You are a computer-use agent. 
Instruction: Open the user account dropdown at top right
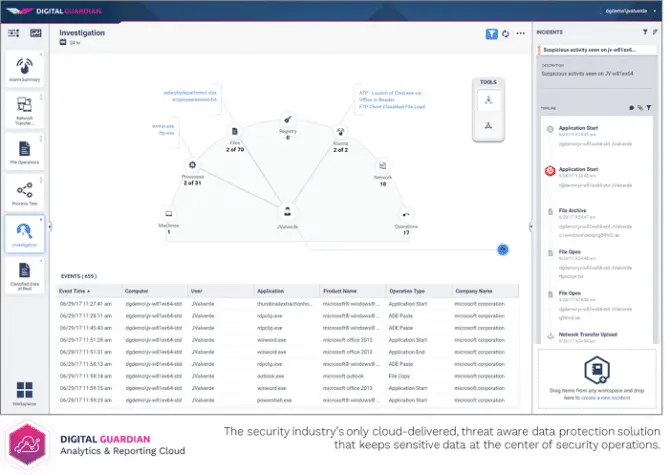(630, 11)
